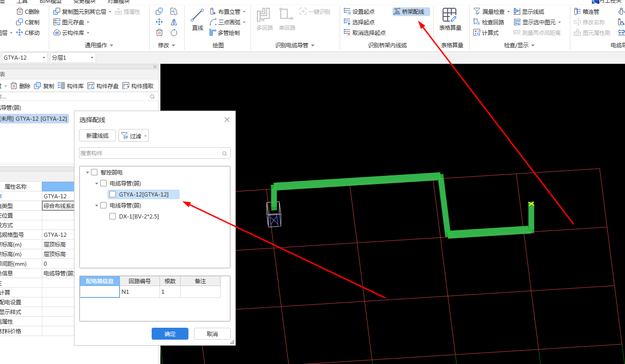
Task: Confirm with the 确定 button
Action: [170, 334]
